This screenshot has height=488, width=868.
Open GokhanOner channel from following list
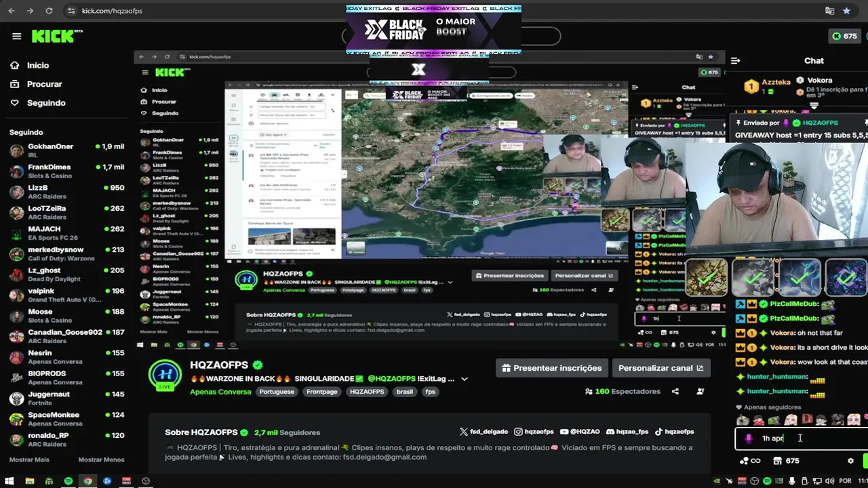[66, 150]
